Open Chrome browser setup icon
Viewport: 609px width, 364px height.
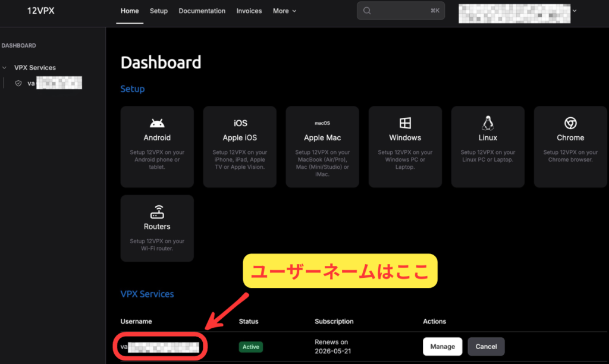[570, 123]
